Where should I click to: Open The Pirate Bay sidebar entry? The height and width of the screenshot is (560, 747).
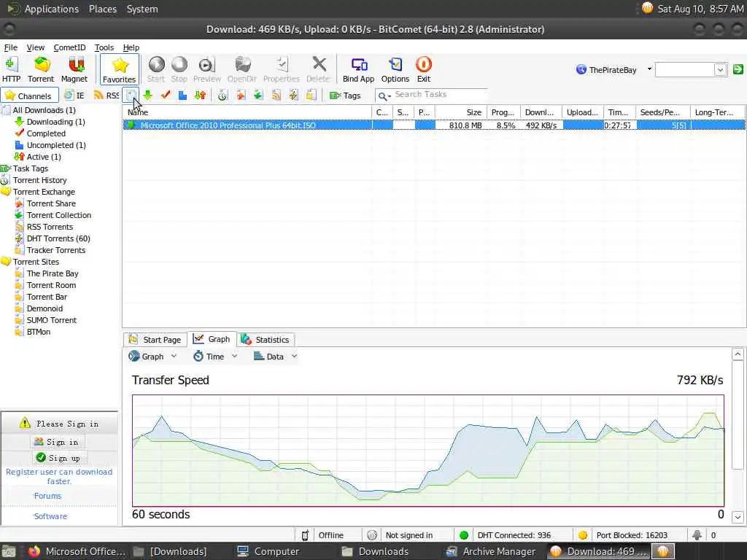click(x=53, y=273)
